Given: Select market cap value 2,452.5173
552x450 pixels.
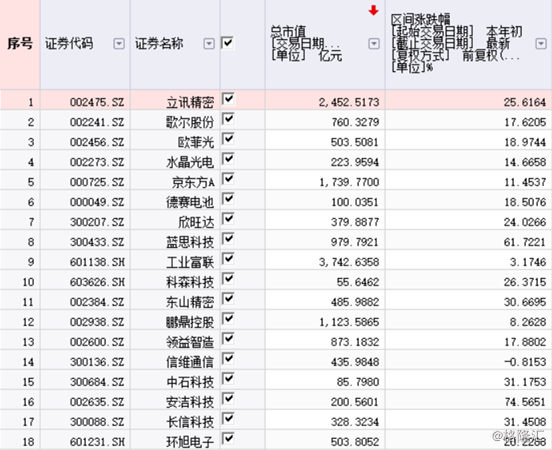Looking at the screenshot, I should point(349,102).
